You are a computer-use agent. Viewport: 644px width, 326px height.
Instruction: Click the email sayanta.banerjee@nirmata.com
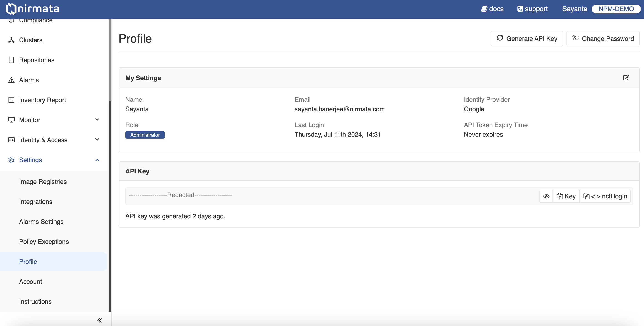coord(339,109)
